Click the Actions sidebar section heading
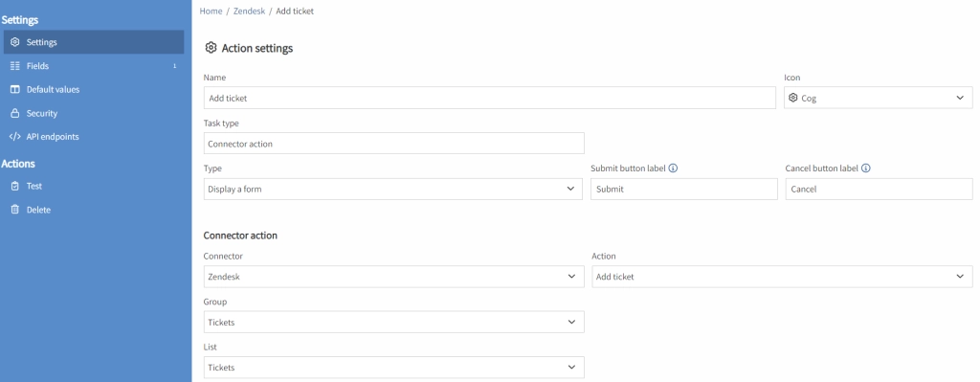980x382 pixels. coord(18,163)
